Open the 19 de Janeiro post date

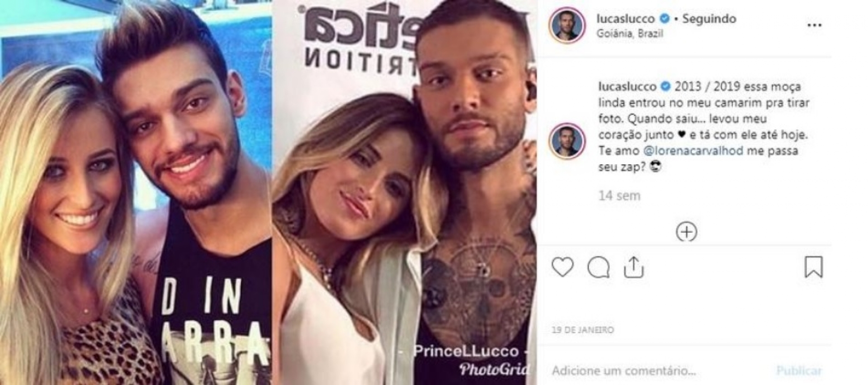[x=583, y=330]
